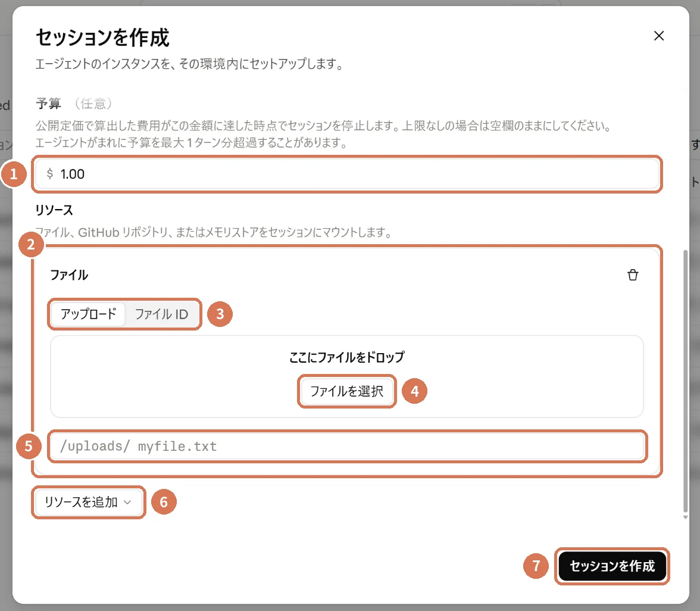Screen dimensions: 700x611
Task: Click the budget amount field showing 1.00
Action: click(x=347, y=174)
